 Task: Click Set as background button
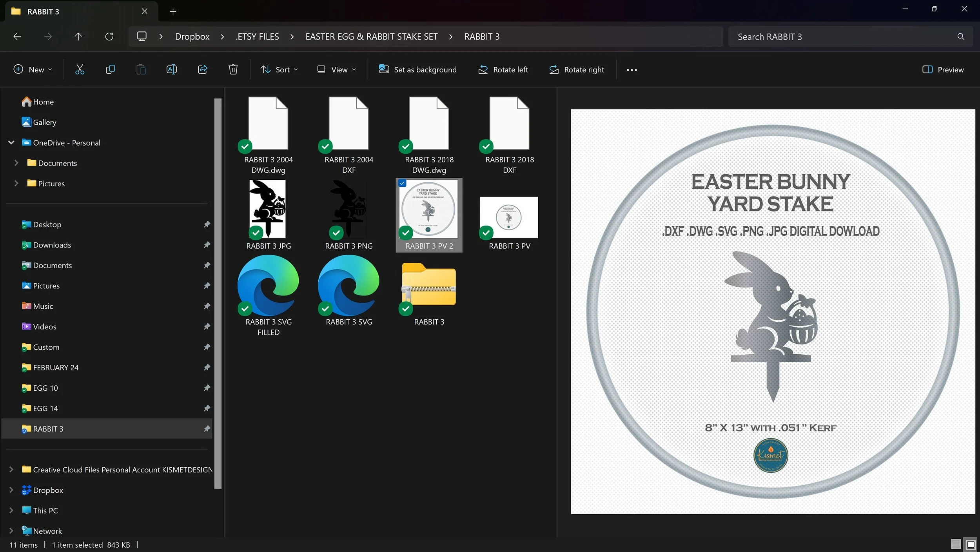(417, 69)
